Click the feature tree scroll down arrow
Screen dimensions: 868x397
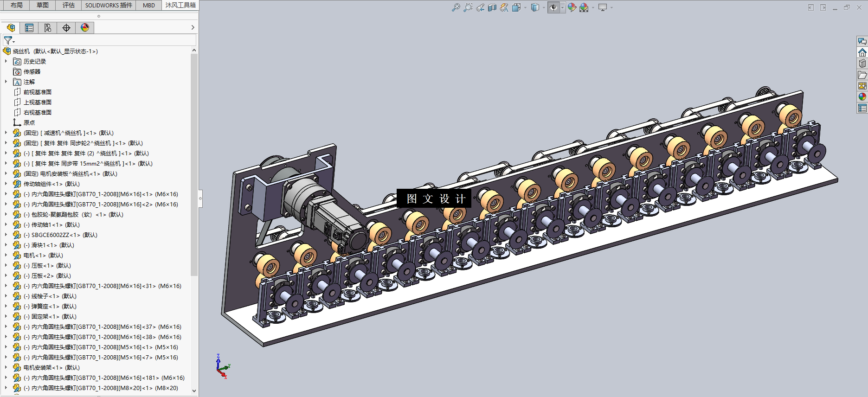(x=194, y=391)
